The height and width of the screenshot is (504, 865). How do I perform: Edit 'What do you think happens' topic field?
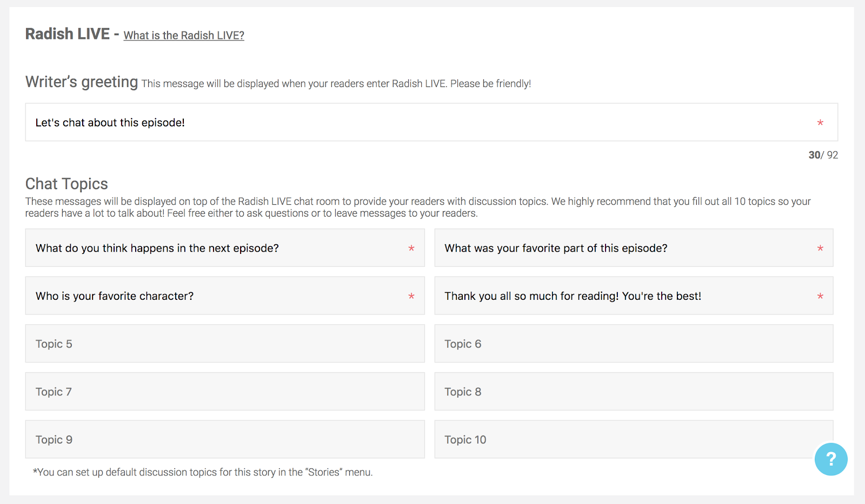225,248
